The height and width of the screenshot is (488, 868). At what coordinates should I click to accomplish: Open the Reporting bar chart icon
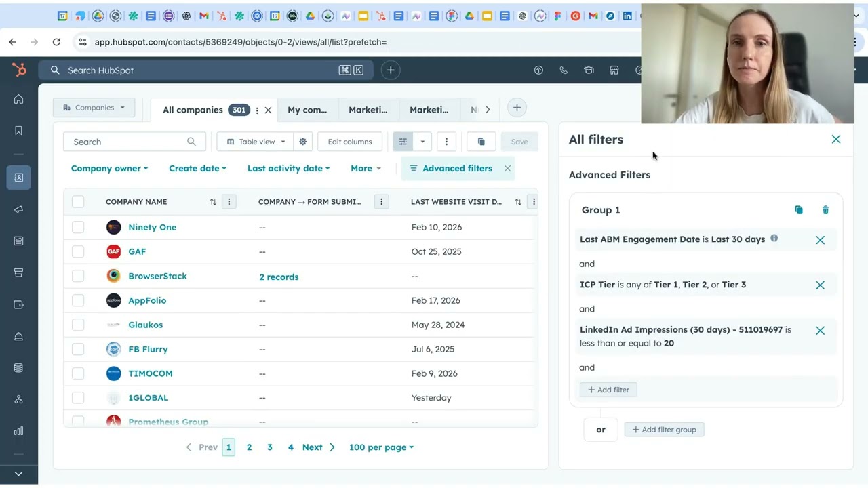tap(19, 431)
